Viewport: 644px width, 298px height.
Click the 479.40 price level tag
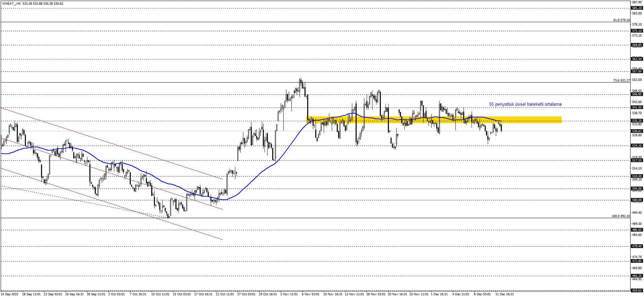point(637,246)
